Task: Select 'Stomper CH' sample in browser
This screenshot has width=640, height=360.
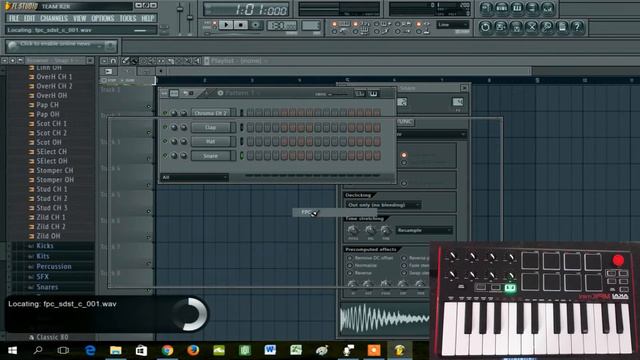Action: point(55,170)
